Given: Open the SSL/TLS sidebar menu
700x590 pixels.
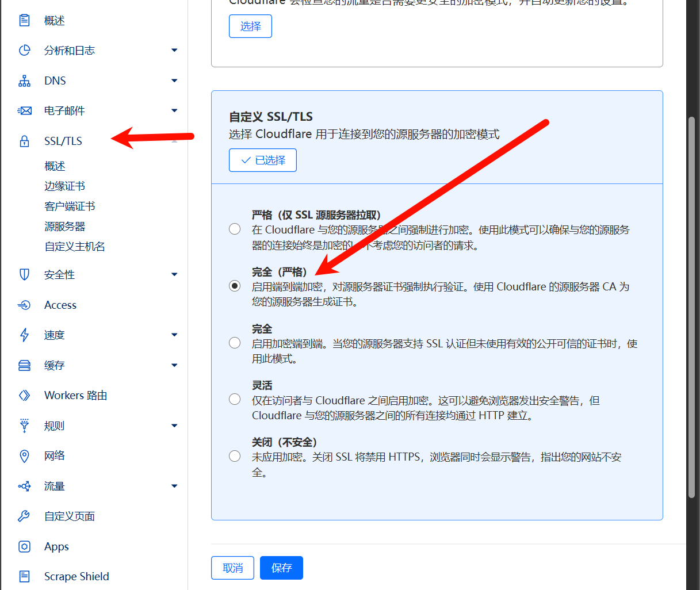Looking at the screenshot, I should pos(63,141).
